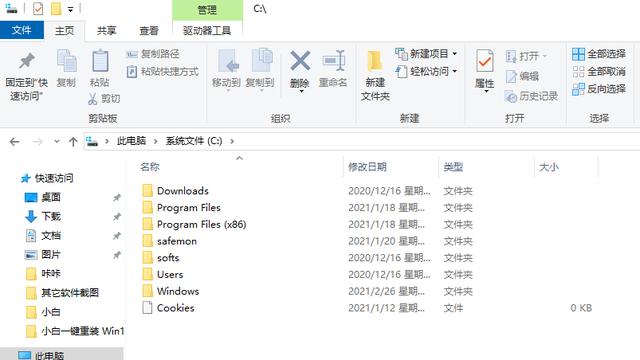
Task: Click the Cut (剪切) scissors icon
Action: coord(93,98)
